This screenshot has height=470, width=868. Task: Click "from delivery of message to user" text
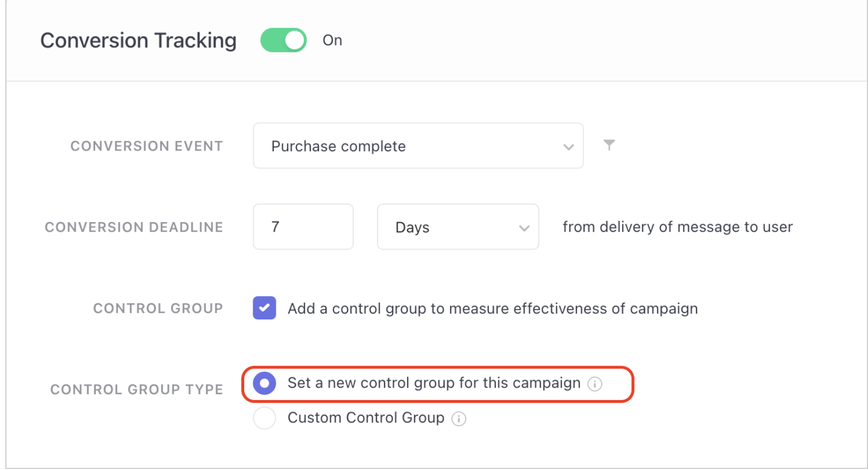678,227
